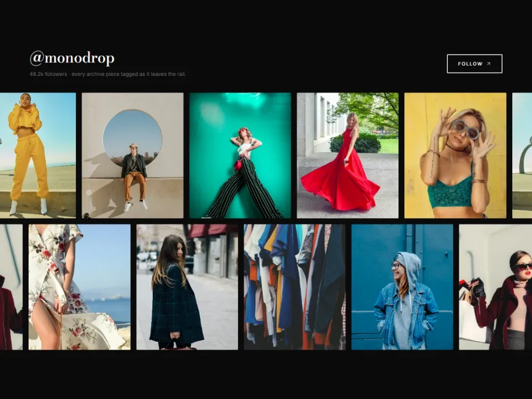
Task: Open the plaid coat street photo
Action: tap(187, 287)
